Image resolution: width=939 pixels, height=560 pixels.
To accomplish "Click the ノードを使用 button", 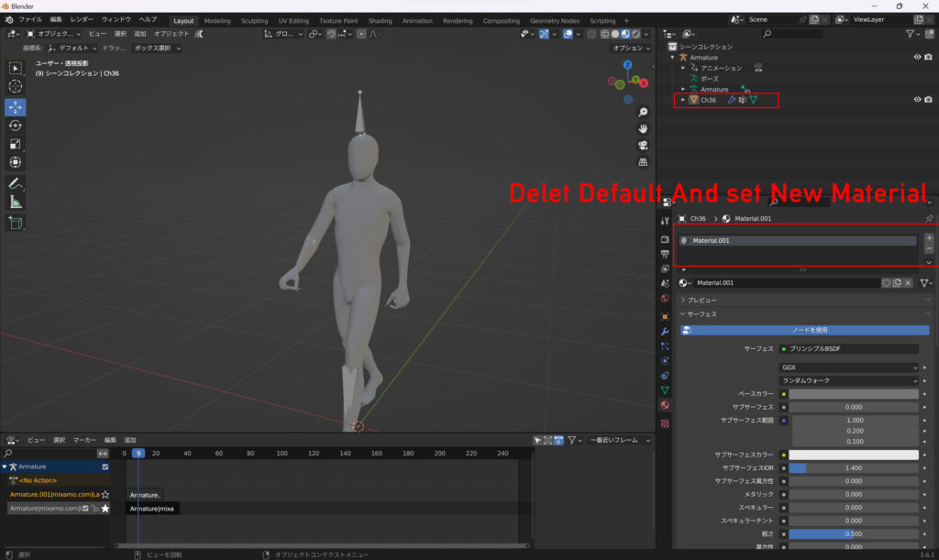I will (810, 330).
